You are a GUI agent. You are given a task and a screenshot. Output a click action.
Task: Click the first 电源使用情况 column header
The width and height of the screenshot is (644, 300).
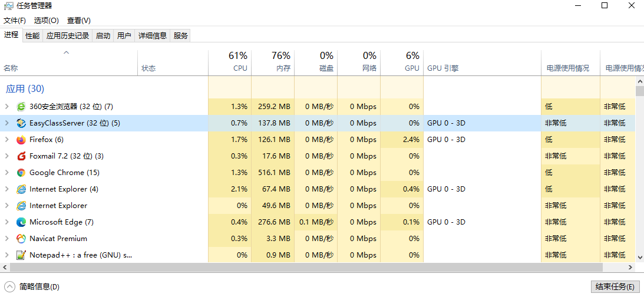tap(570, 63)
